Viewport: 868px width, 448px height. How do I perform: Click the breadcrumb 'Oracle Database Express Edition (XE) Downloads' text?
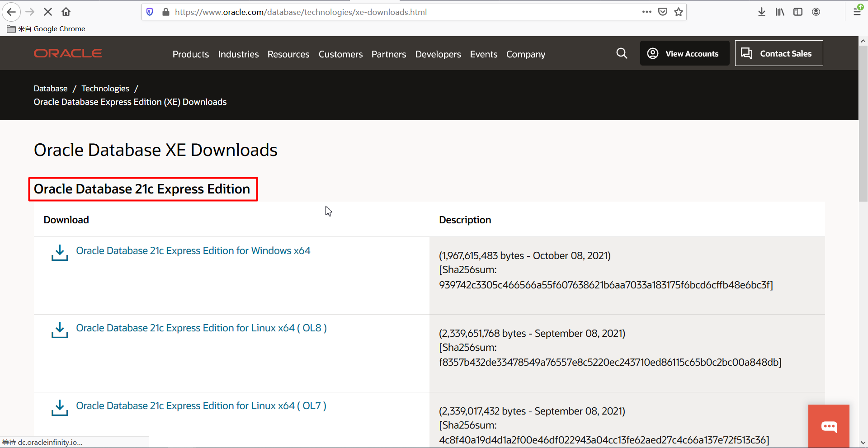[x=130, y=102]
